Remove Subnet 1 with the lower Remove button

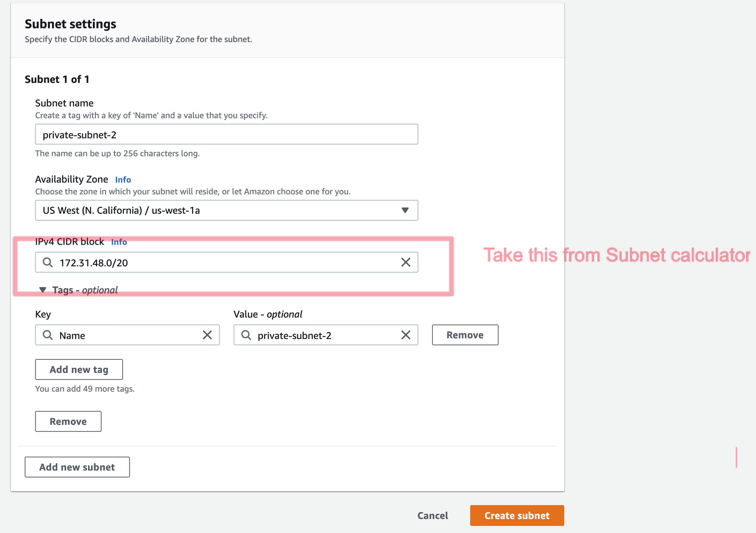coord(68,421)
